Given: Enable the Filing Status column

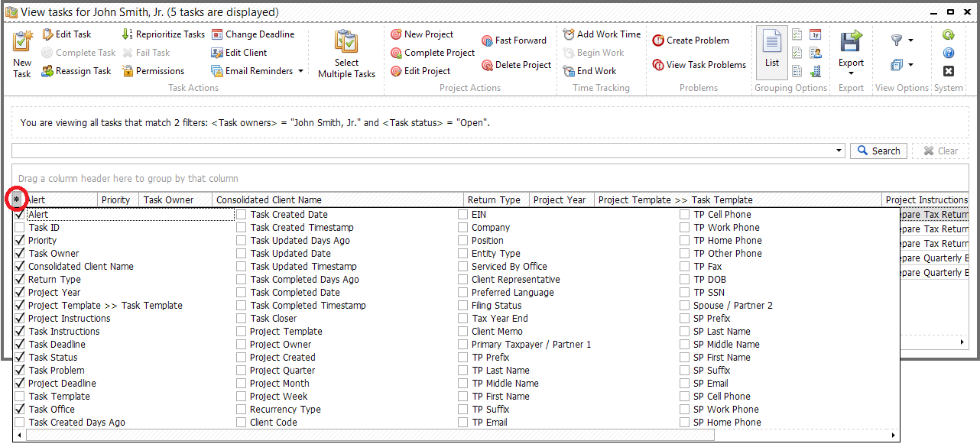Looking at the screenshot, I should pyautogui.click(x=463, y=306).
